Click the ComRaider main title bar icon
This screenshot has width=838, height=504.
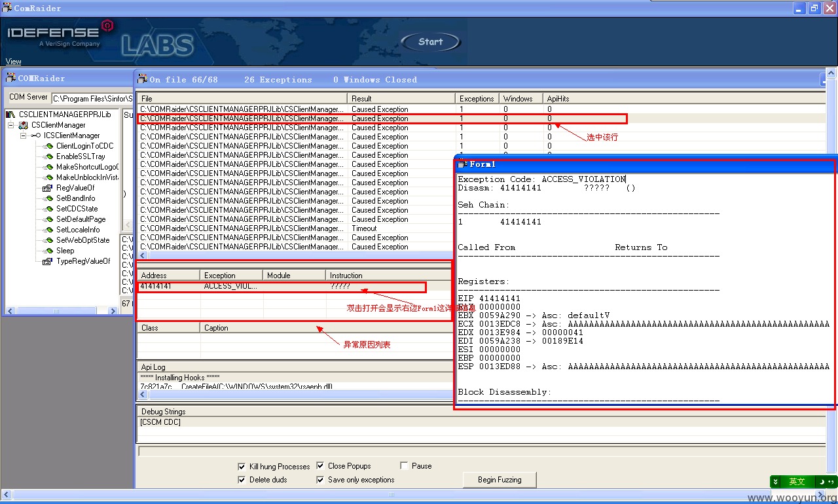point(7,9)
